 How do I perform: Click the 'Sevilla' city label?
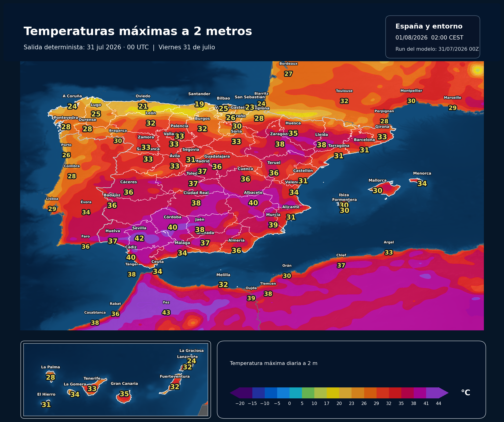click(139, 228)
